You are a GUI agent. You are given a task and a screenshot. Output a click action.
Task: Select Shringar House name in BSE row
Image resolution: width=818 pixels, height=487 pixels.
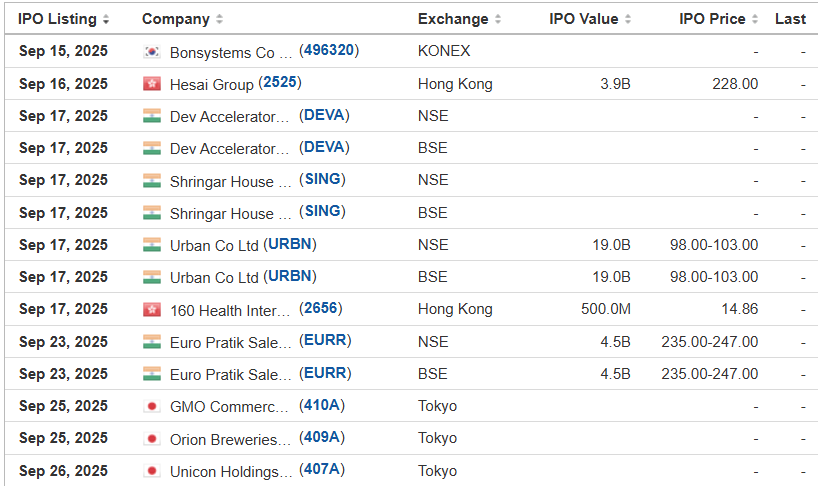[x=231, y=213]
